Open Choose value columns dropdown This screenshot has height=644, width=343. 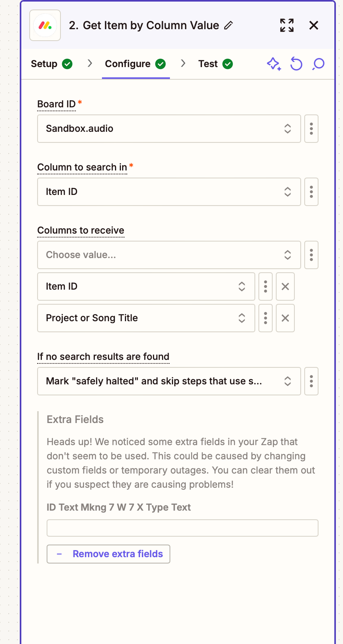(169, 255)
